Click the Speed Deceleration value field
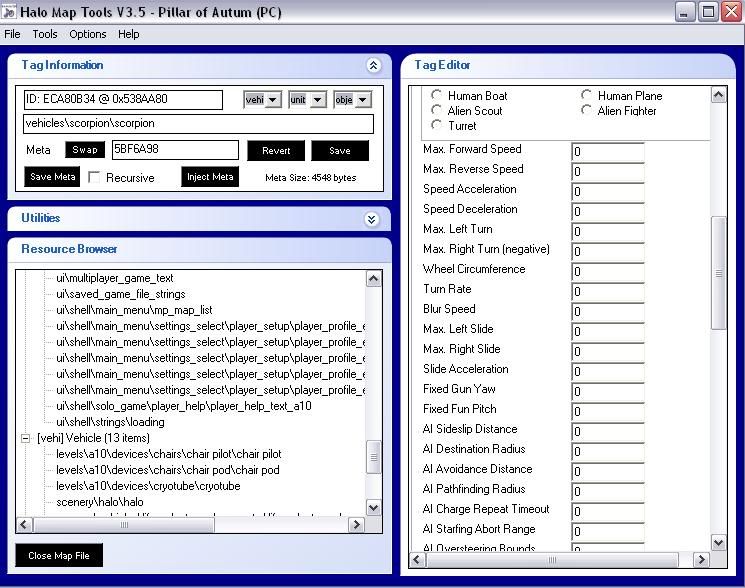The height and width of the screenshot is (588, 745). click(x=608, y=211)
